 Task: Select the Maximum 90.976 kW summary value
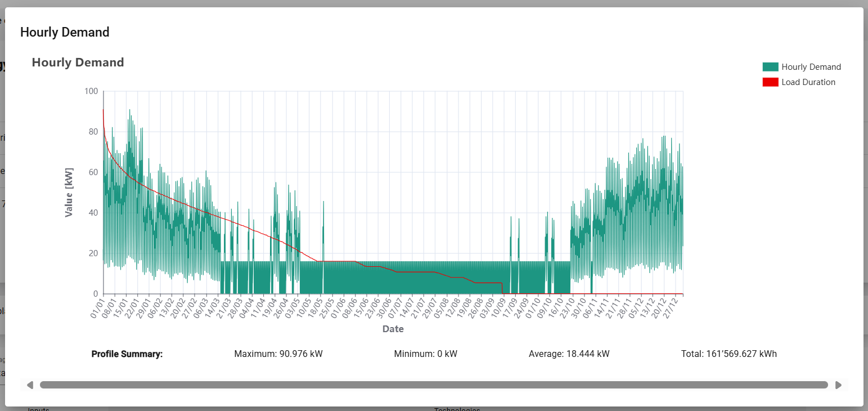click(278, 354)
